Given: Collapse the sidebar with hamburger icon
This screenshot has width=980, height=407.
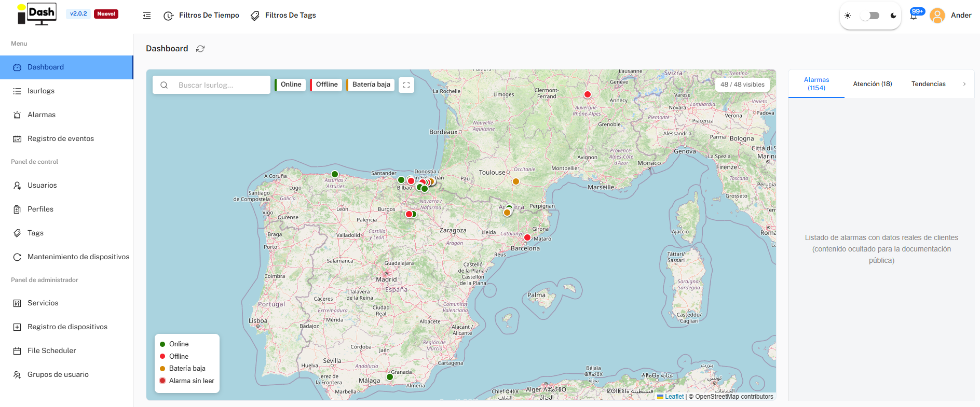Looking at the screenshot, I should (147, 16).
